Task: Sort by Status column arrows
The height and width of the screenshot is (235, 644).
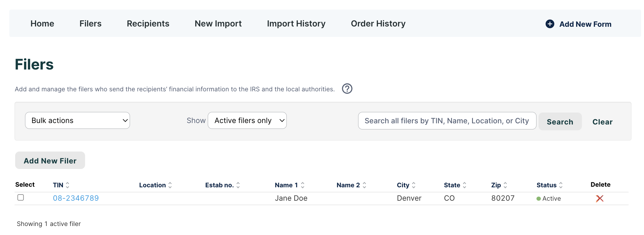Action: tap(561, 185)
